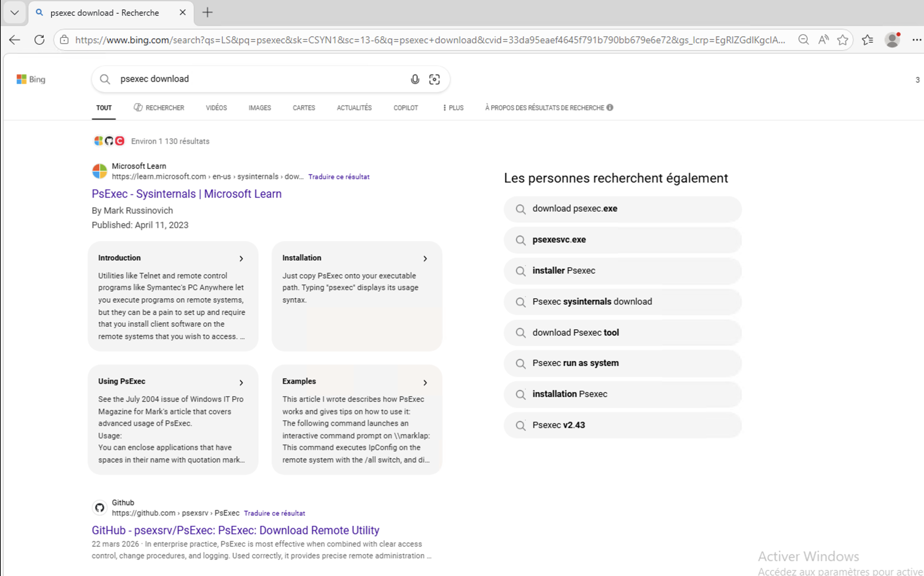Open the browser profile avatar
Viewport: 924px width, 576px height.
coord(892,40)
